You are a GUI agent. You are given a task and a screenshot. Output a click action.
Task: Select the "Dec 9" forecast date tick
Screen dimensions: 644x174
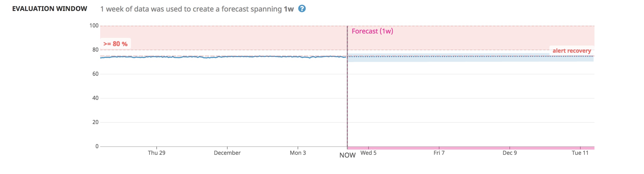point(510,153)
